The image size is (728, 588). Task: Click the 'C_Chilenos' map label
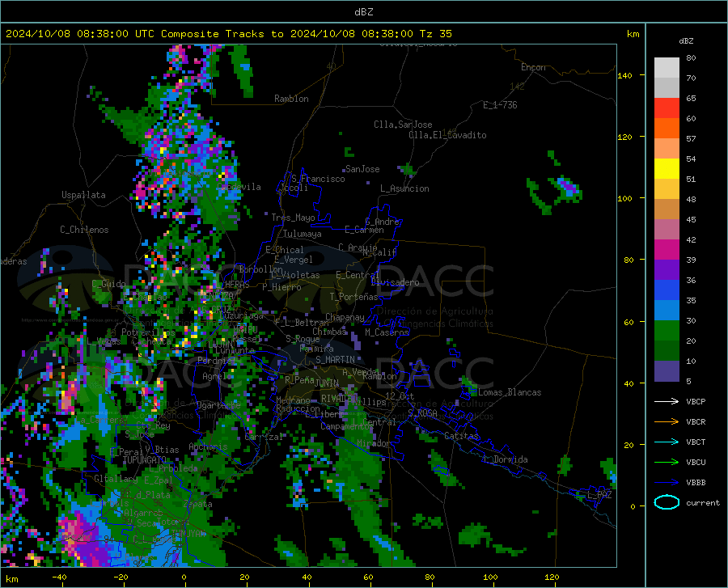[84, 230]
